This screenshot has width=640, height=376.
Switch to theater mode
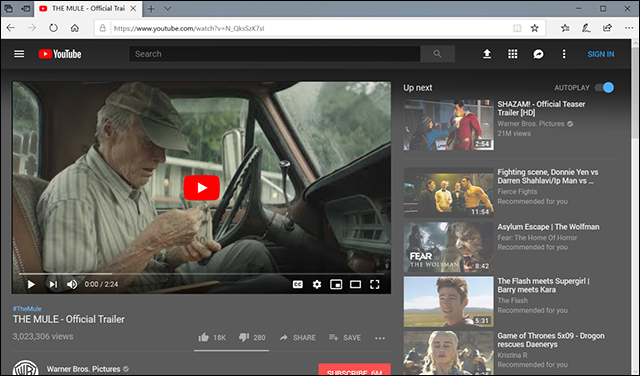tap(356, 284)
